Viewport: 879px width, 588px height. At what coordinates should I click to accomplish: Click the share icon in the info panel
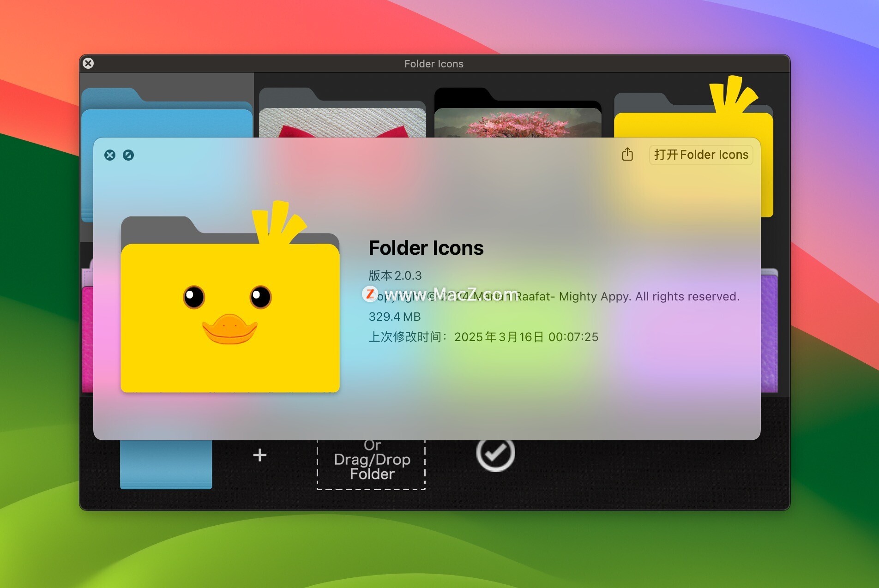[x=627, y=154]
